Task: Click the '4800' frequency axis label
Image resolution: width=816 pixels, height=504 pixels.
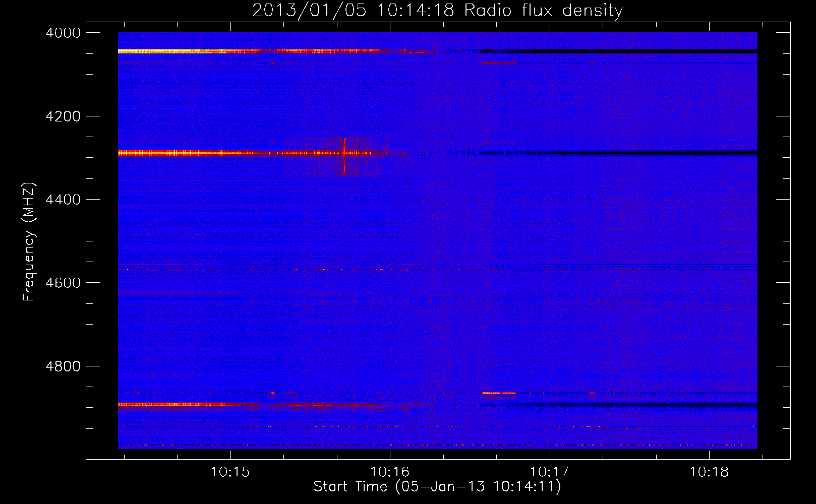Action: tap(63, 366)
